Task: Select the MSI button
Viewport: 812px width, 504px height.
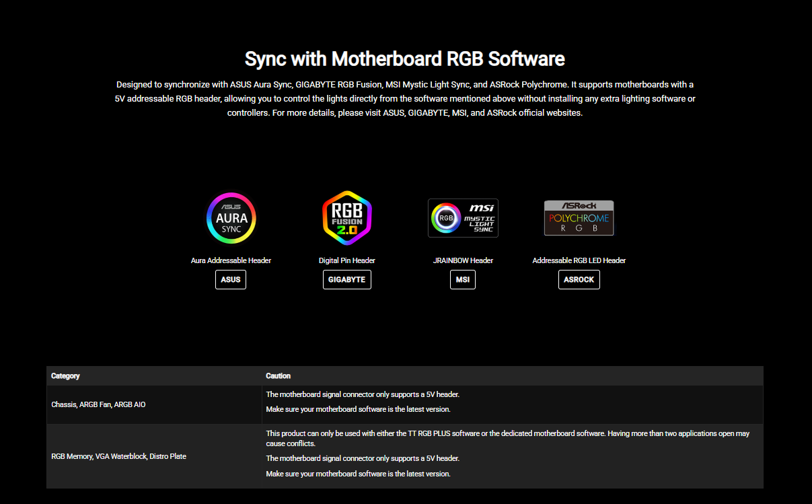Action: point(463,279)
